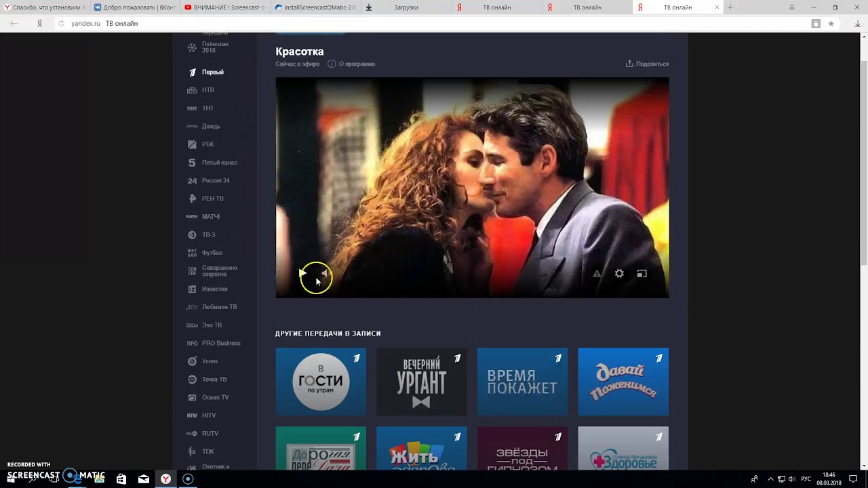Image resolution: width=868 pixels, height=488 pixels.
Task: Open the PRO Business channel
Action: click(x=214, y=343)
